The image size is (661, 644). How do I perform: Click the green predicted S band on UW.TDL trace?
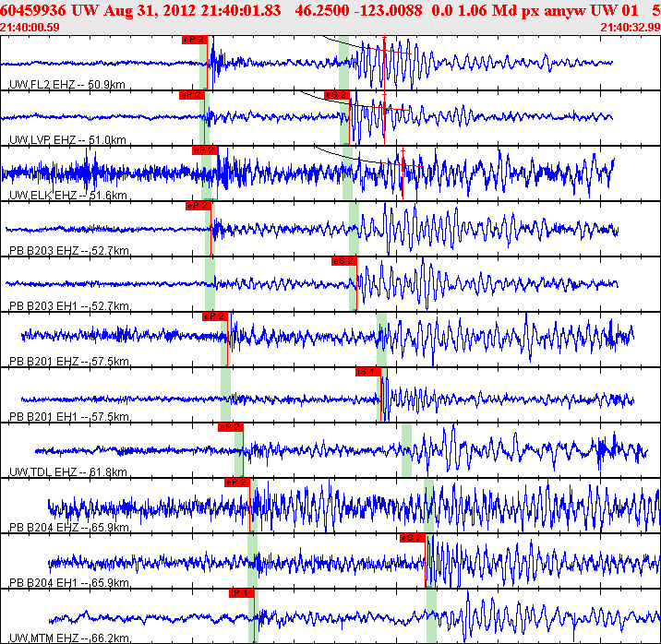click(406, 450)
